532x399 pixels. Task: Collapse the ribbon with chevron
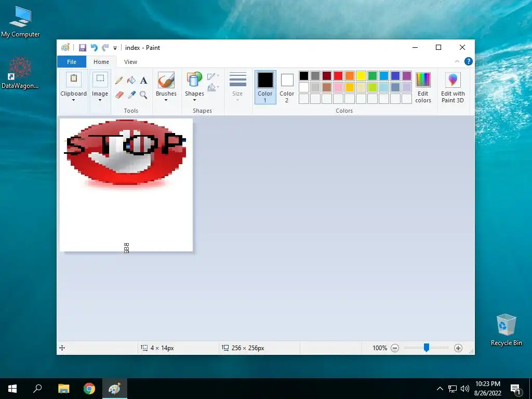tap(457, 61)
